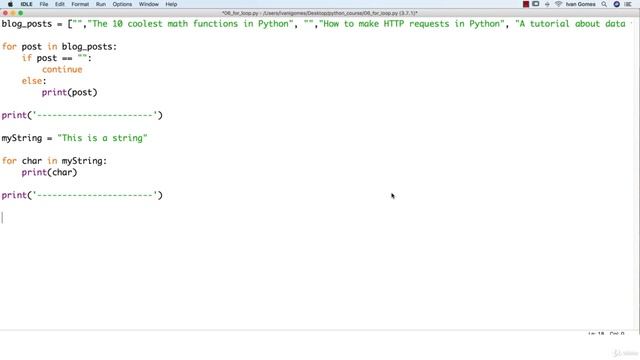This screenshot has height=360, width=640.
Task: Open the Apple menu
Action: (10, 4)
